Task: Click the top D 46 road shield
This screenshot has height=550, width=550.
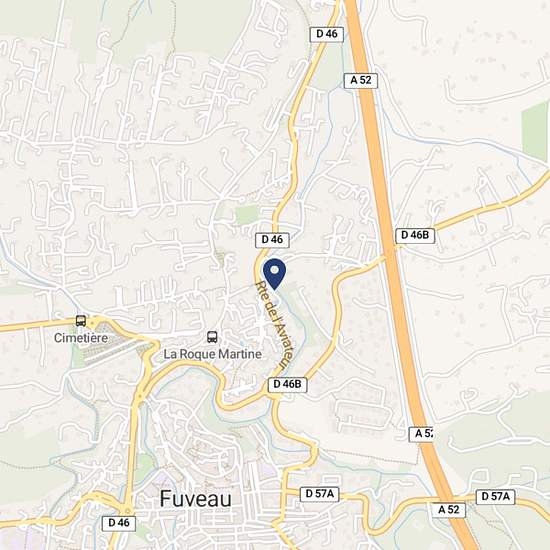Action: coord(327,34)
